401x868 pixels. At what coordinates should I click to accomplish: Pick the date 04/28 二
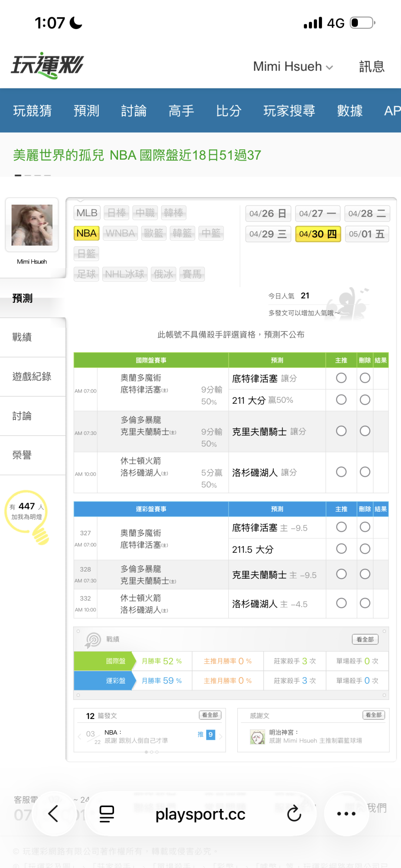click(x=367, y=214)
